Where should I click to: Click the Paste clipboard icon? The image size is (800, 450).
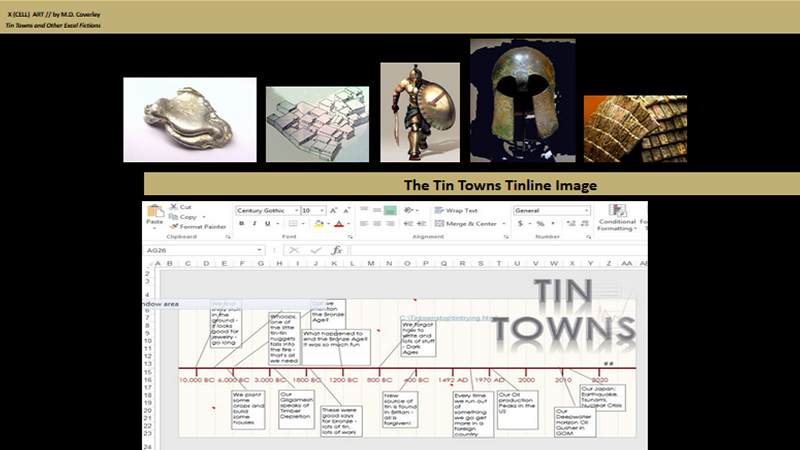[155, 211]
